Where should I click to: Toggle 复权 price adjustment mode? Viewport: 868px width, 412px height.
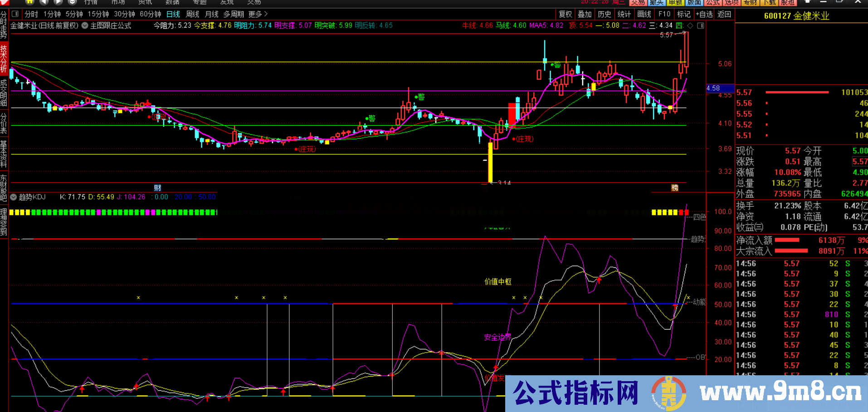565,14
